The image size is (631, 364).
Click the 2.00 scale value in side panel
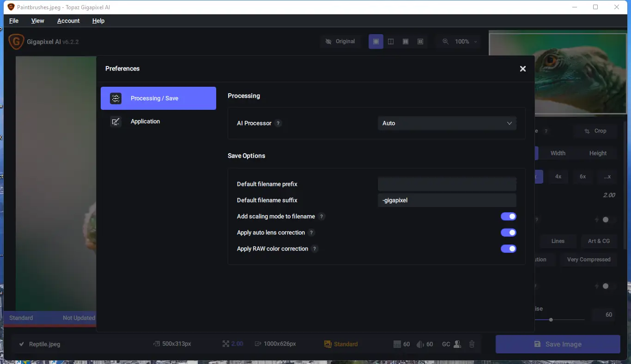(x=609, y=195)
